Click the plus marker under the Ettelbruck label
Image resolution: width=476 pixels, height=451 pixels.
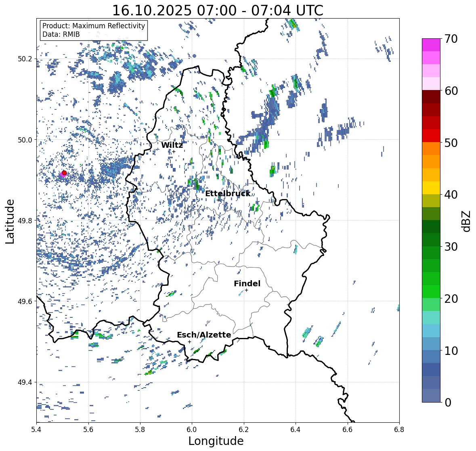tap(218, 200)
